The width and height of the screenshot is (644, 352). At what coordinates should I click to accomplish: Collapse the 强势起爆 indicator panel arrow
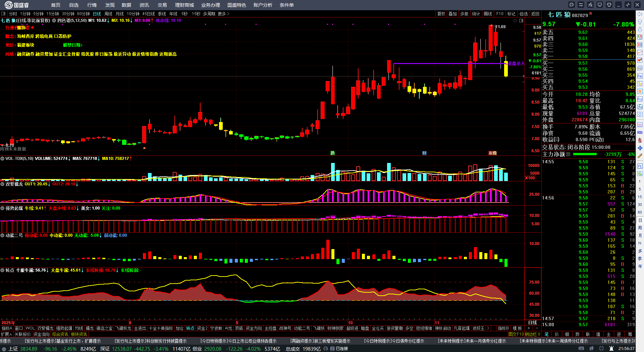(x=2, y=208)
